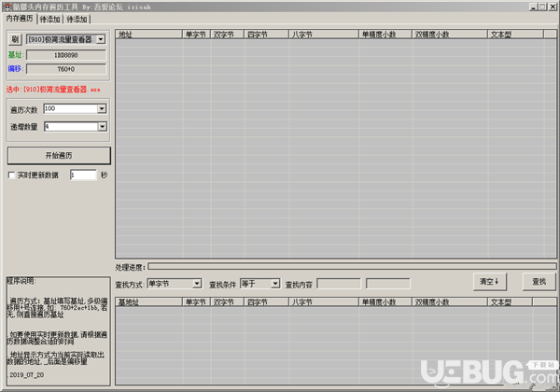Click the 处理进度 progress bar
Viewport: 560px width, 392px height.
[x=352, y=266]
